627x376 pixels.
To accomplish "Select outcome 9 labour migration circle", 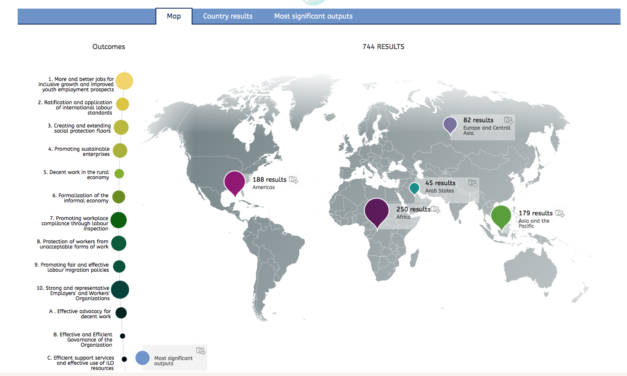I will pos(119,266).
